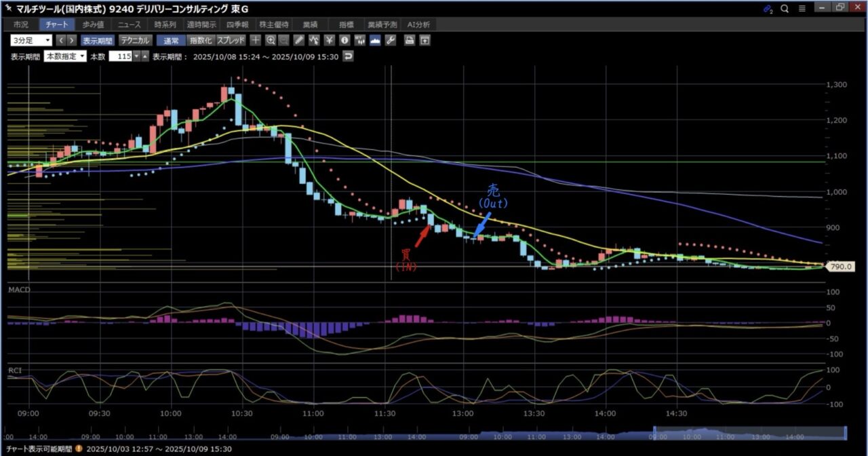Zoom in using the magnifier plus icon

pyautogui.click(x=271, y=40)
